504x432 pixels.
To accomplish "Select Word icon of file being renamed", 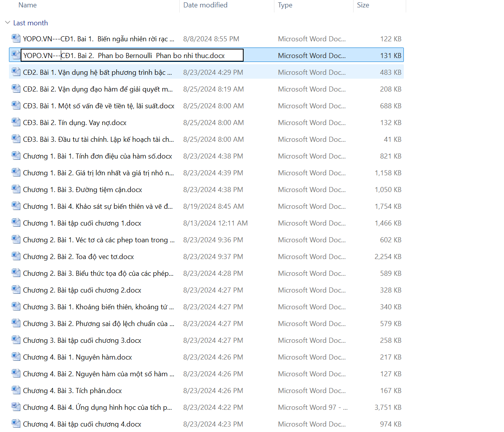I will click(x=16, y=55).
